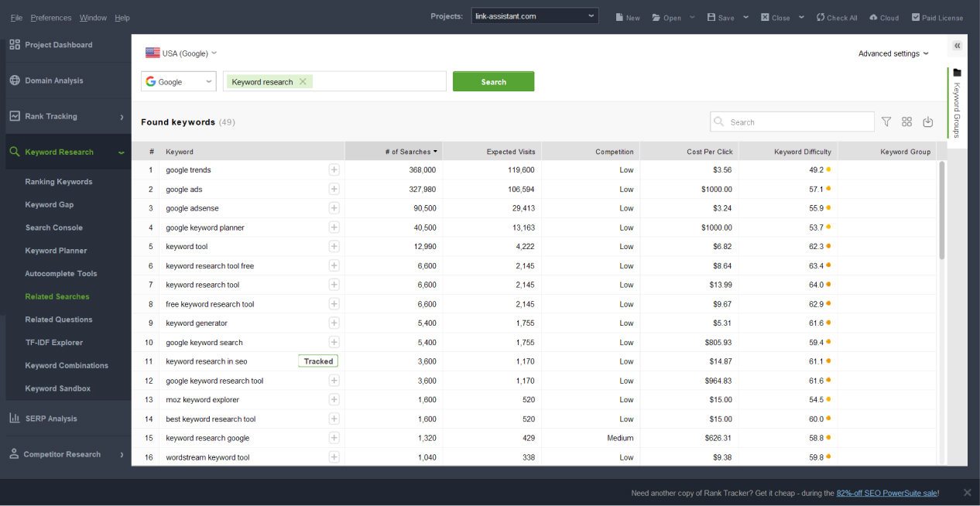
Task: Click Check All in the toolbar
Action: 837,17
